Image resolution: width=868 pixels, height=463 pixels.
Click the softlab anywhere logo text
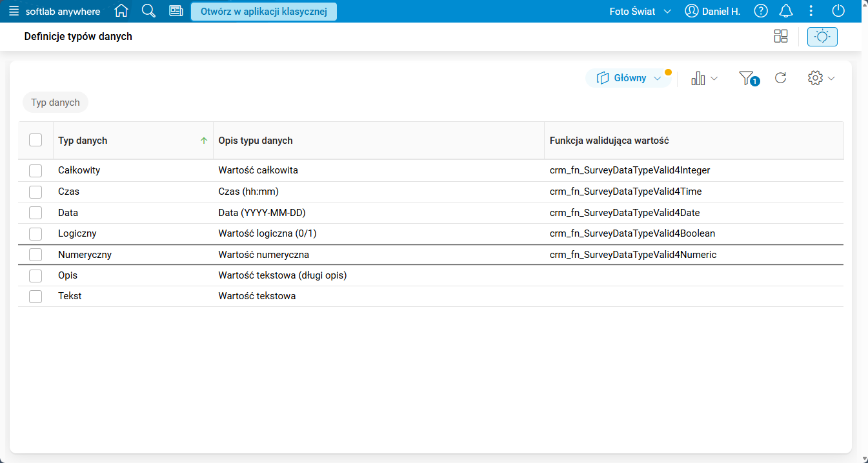click(x=63, y=12)
